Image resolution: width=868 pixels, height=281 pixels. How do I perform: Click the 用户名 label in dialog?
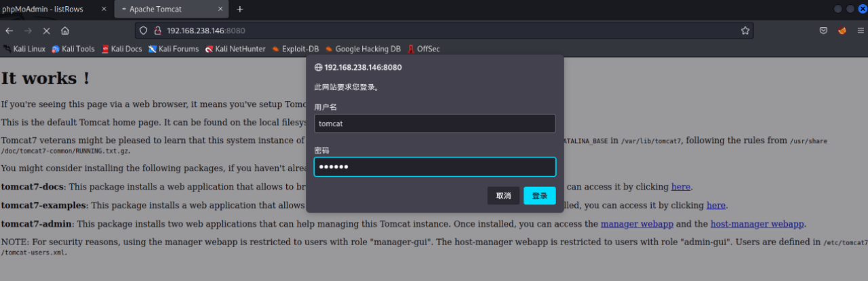click(x=325, y=107)
